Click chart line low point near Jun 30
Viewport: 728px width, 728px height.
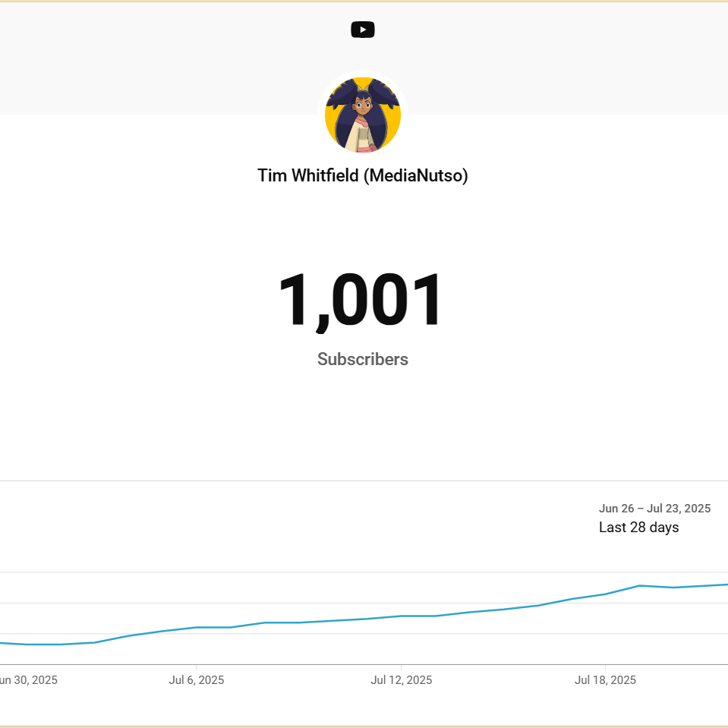(27, 644)
